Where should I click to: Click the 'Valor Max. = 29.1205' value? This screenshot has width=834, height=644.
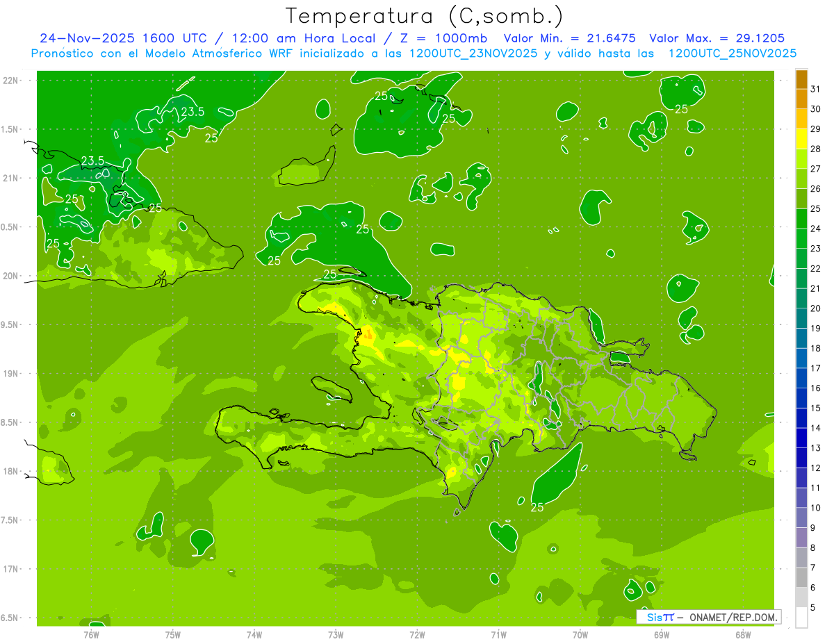pos(717,38)
